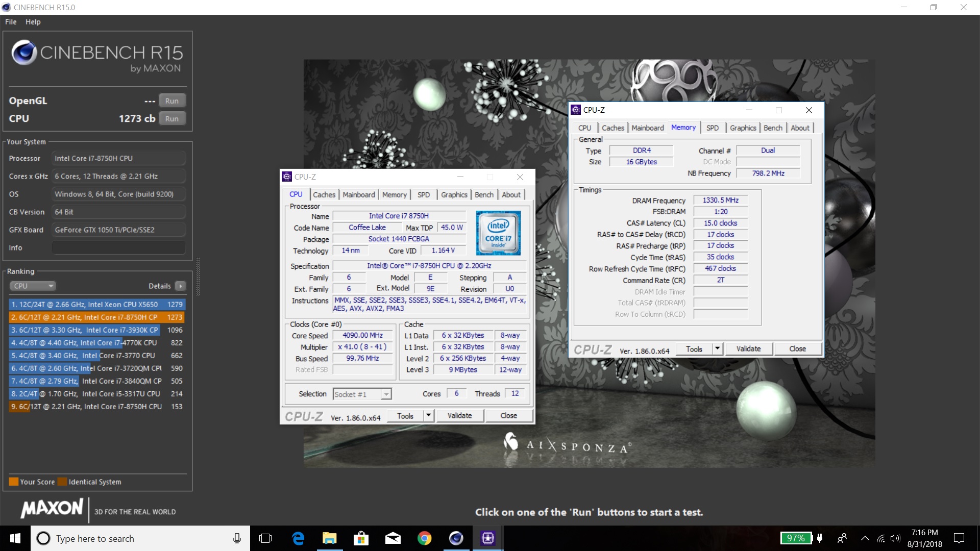Click the CPU-Z title bar icon of CPU window
The width and height of the screenshot is (980, 551).
287,177
